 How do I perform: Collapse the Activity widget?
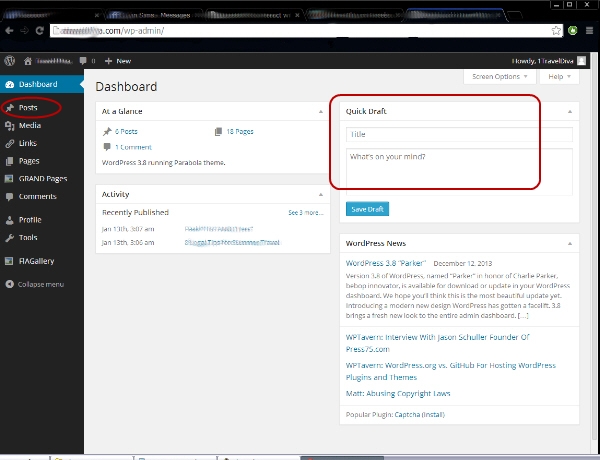click(321, 194)
